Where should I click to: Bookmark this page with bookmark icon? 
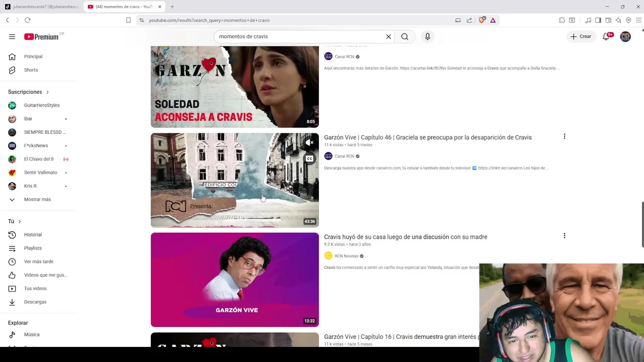(x=128, y=20)
